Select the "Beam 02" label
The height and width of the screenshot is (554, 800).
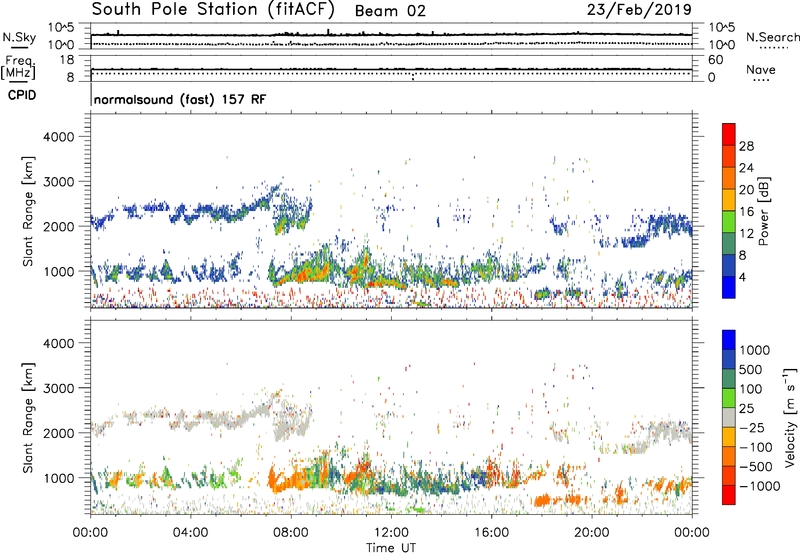pos(390,11)
